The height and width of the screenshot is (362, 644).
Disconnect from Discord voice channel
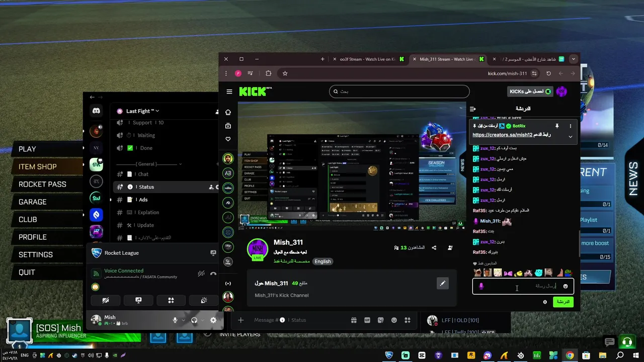213,274
